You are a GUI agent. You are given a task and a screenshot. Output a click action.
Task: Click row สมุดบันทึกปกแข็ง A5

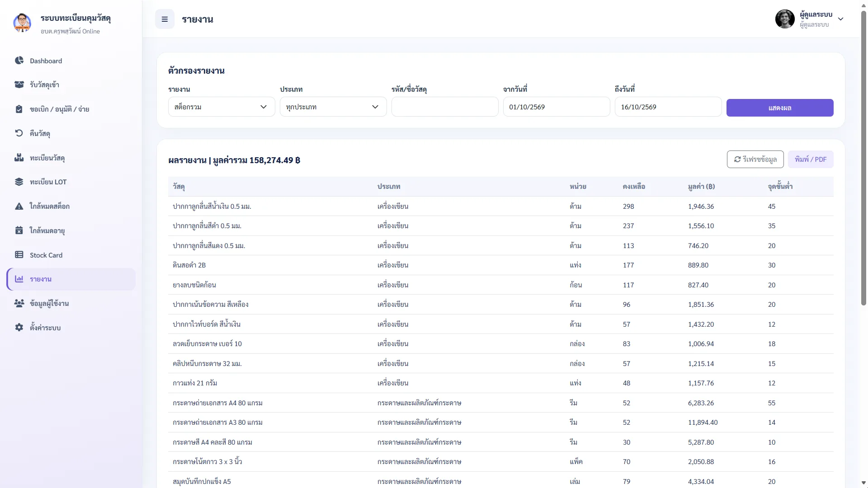pos(501,480)
